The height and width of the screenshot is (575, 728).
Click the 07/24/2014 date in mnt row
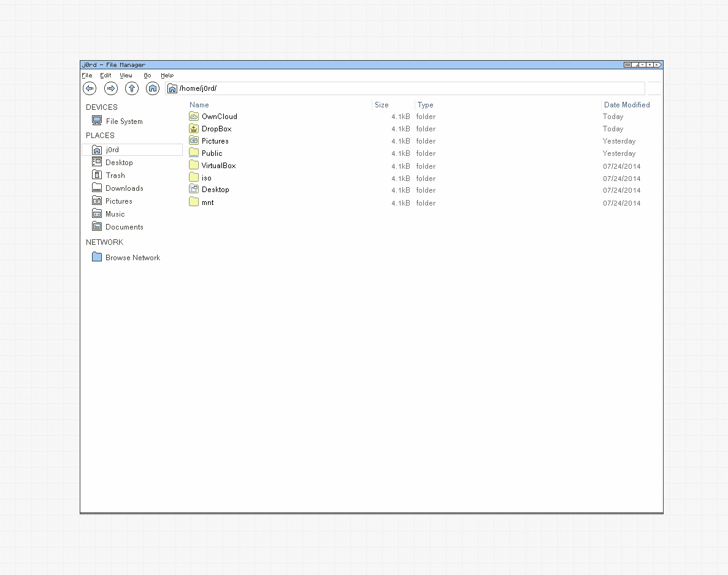pos(622,203)
